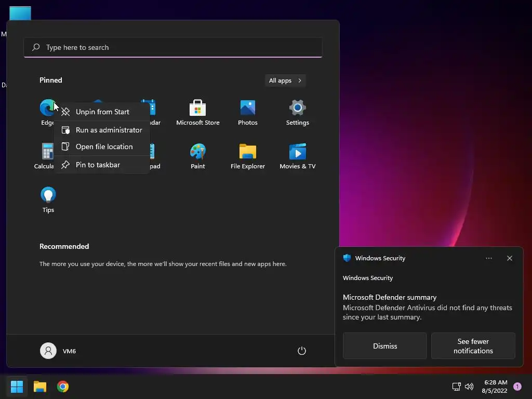The image size is (532, 399).
Task: Click the Windows Security shield icon
Action: coord(347,258)
